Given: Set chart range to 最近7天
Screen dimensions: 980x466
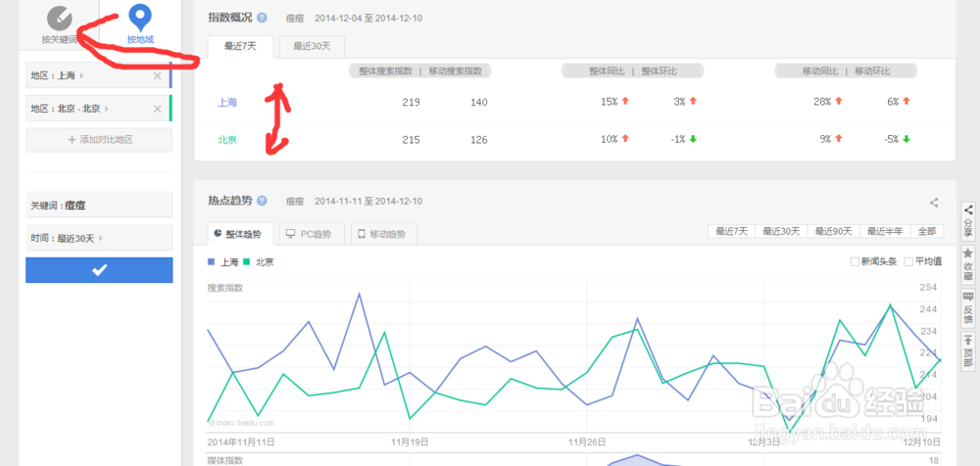Looking at the screenshot, I should pos(731,231).
